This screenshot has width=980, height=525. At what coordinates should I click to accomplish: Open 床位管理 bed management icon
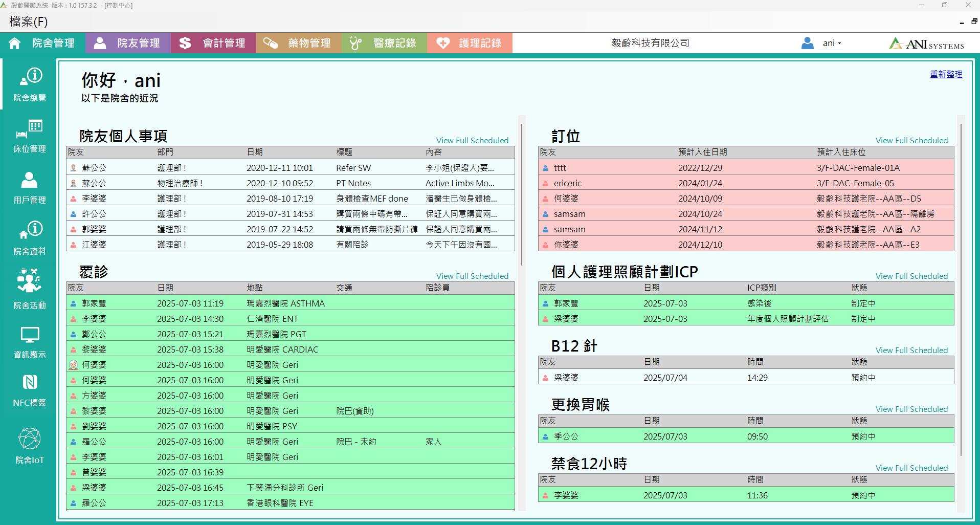tap(30, 136)
